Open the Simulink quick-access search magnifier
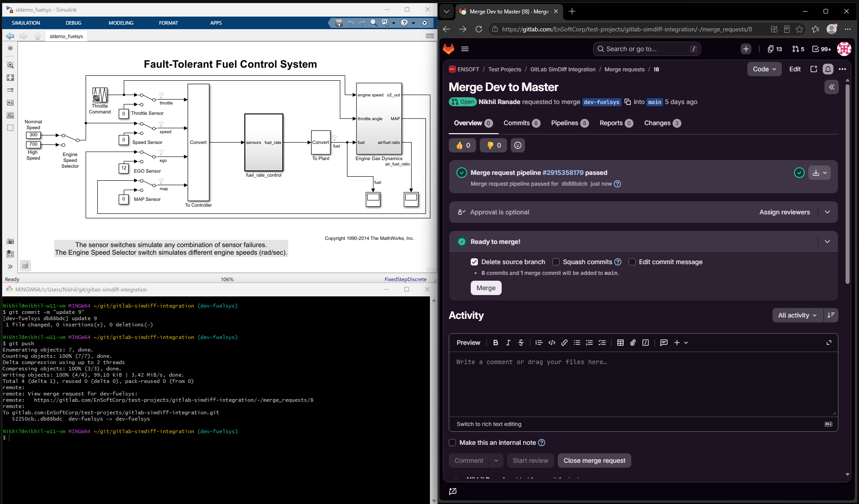Screen dimensions: 859x504 coord(373,23)
